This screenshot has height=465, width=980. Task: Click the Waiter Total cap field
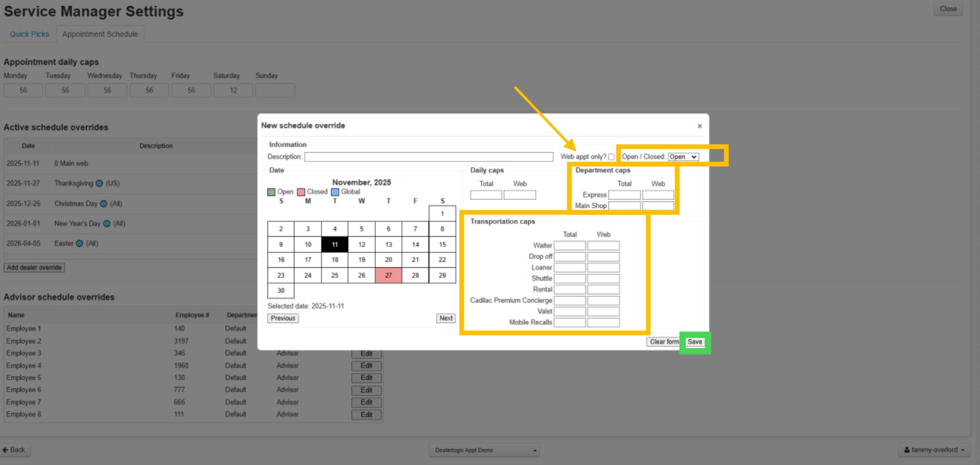point(569,245)
